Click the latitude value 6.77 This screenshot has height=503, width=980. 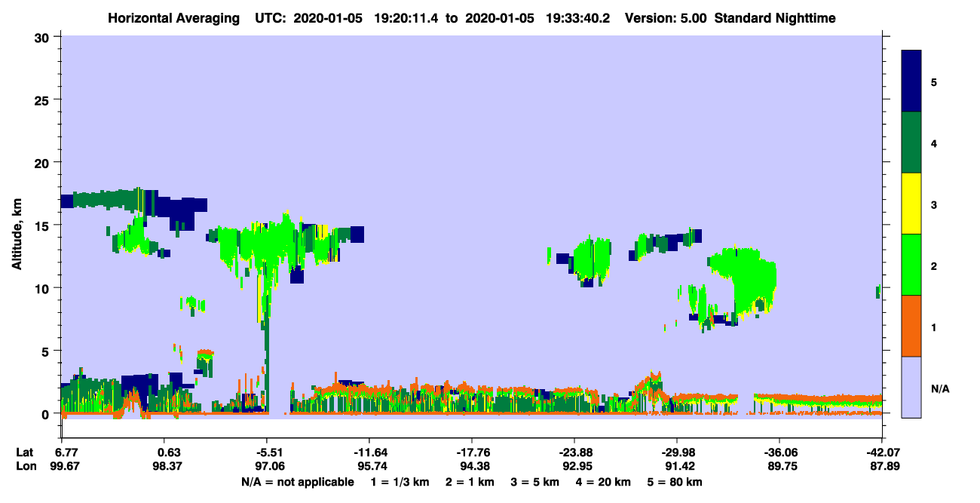(x=69, y=452)
